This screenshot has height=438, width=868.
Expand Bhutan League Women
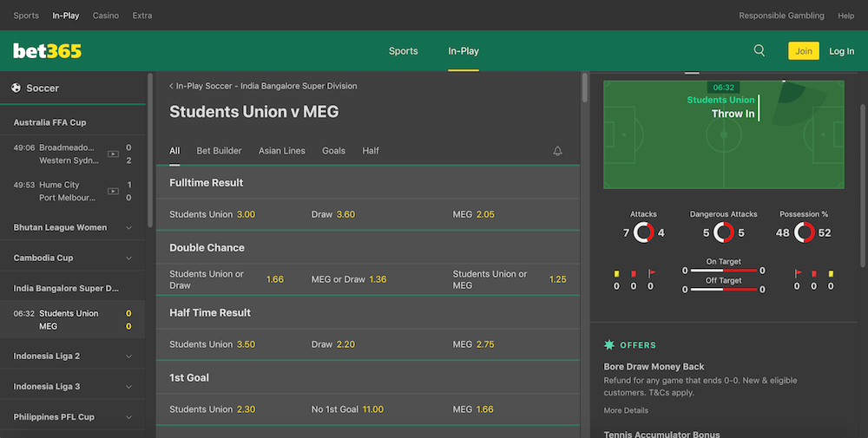73,227
